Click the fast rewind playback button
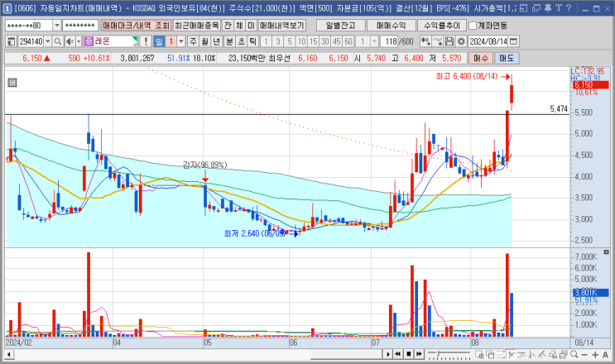The height and width of the screenshot is (364, 615). tap(397, 354)
